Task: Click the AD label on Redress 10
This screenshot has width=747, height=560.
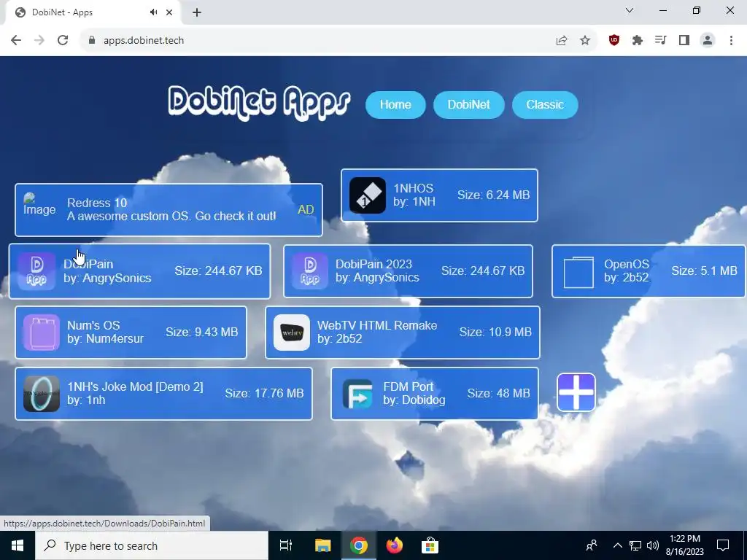Action: coord(306,210)
